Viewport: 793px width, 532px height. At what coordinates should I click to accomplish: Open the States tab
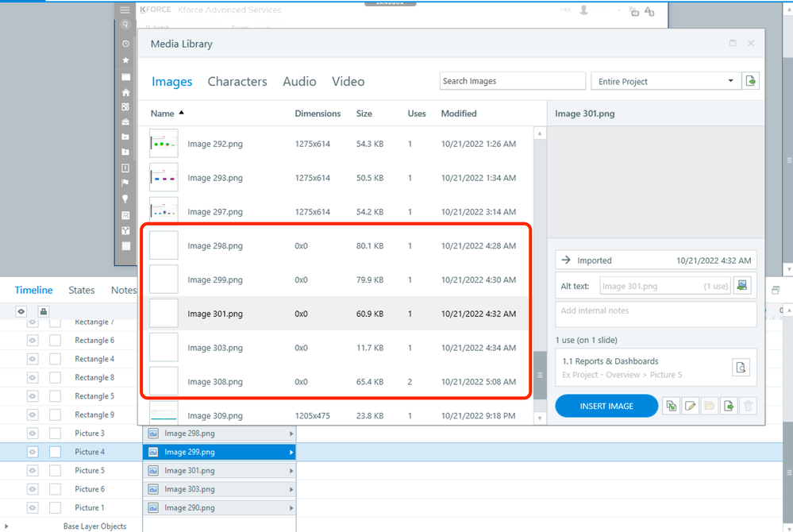coord(82,291)
